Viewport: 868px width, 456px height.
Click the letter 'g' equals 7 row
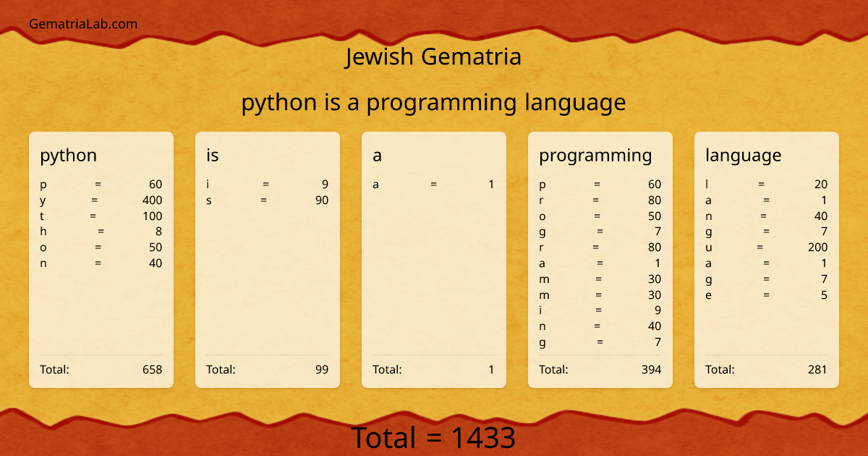point(600,231)
